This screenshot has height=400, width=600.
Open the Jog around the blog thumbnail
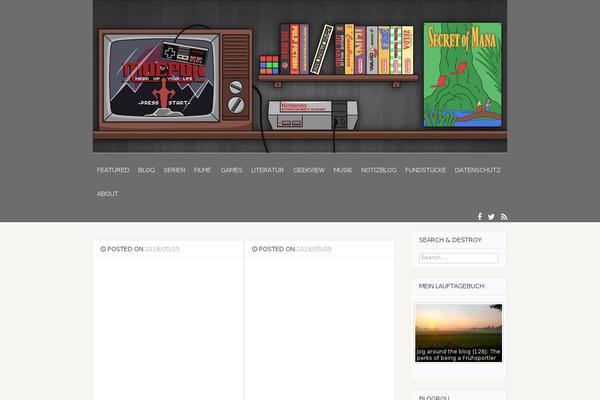coord(458,333)
